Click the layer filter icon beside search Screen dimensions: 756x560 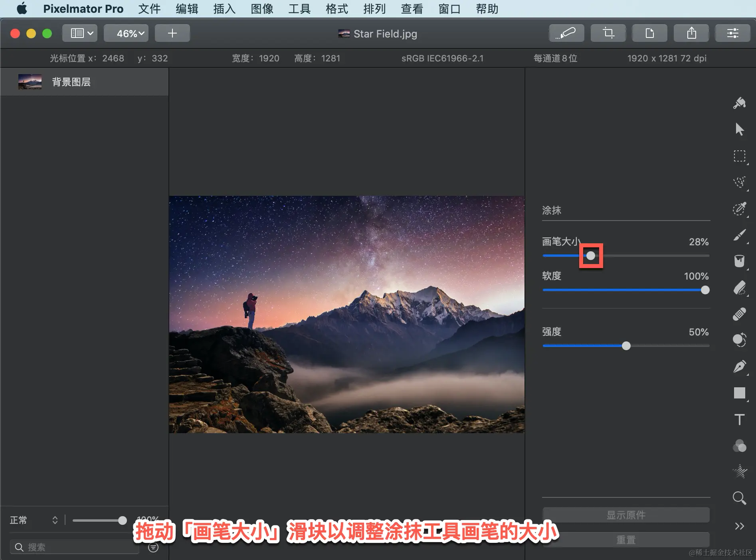153,547
